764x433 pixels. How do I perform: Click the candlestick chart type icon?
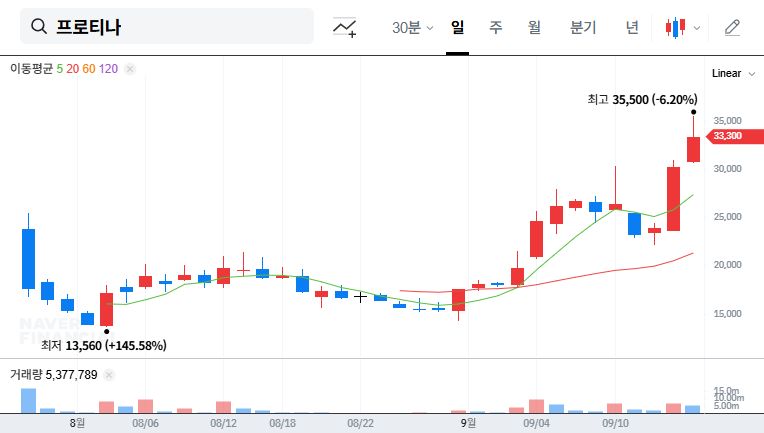[x=675, y=28]
